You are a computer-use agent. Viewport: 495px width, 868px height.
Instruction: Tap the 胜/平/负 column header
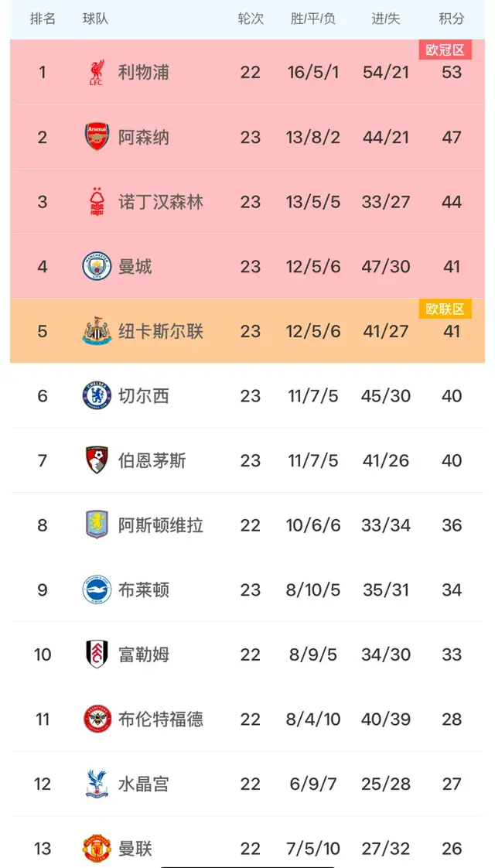(313, 19)
